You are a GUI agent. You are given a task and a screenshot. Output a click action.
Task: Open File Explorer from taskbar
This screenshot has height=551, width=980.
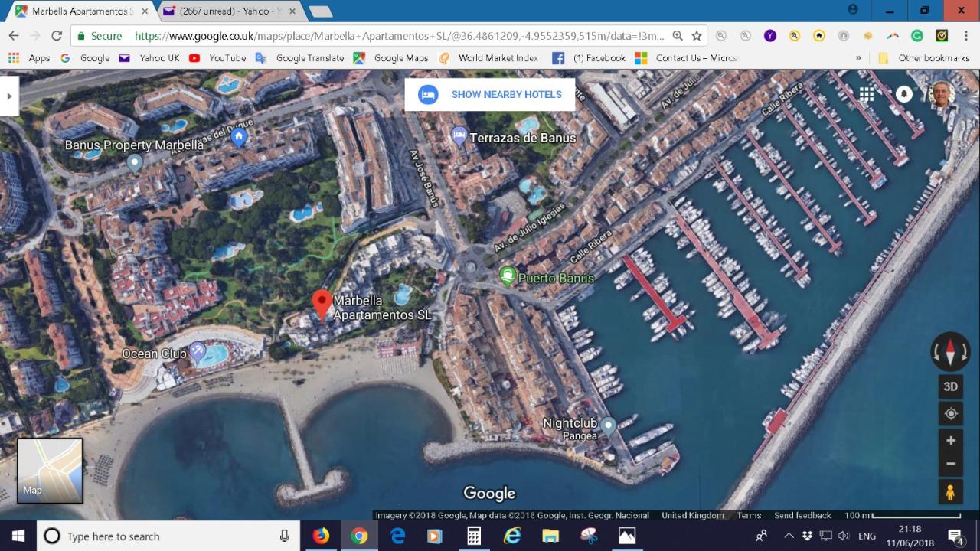pyautogui.click(x=550, y=536)
